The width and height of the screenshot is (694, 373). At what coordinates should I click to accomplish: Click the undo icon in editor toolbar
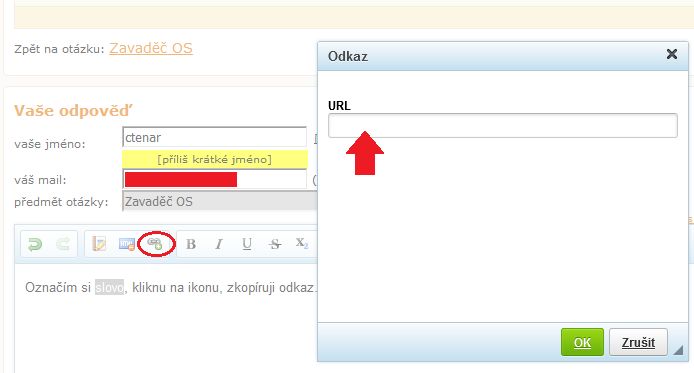pyautogui.click(x=35, y=244)
